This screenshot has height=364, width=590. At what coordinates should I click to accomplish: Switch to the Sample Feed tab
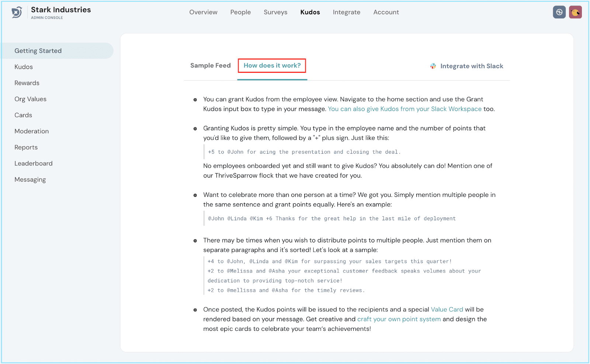(211, 66)
